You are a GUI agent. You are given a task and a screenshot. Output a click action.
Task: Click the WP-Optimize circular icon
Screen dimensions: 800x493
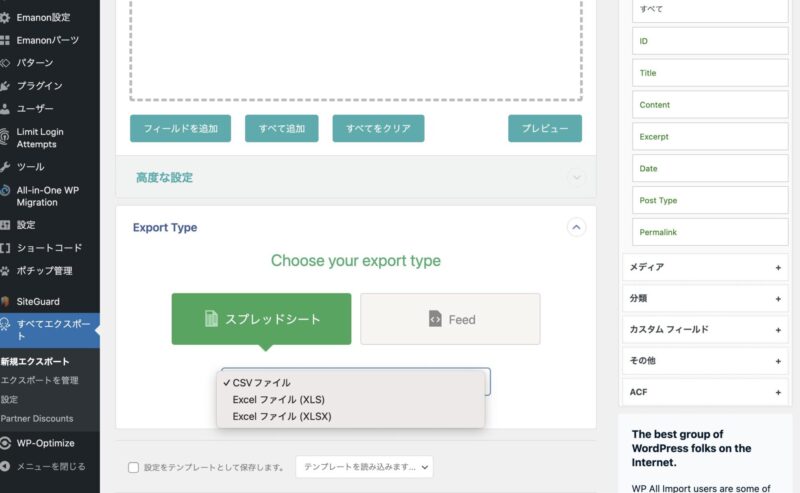5,443
